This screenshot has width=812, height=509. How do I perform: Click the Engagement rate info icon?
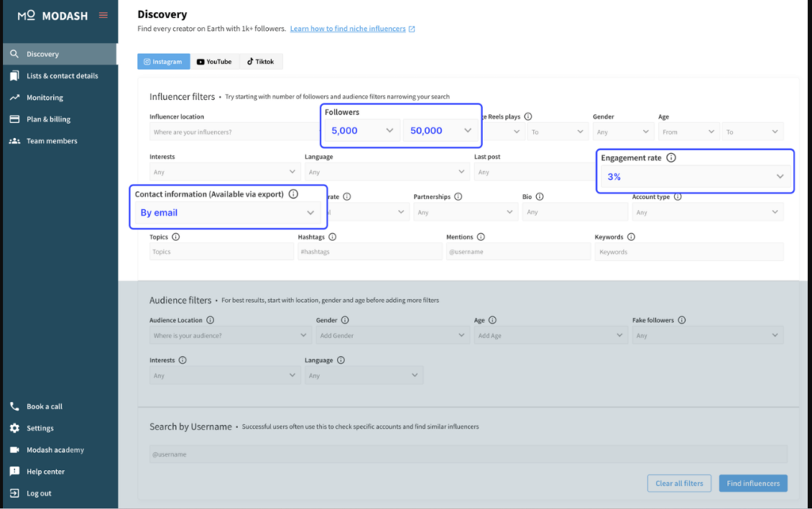pyautogui.click(x=671, y=158)
